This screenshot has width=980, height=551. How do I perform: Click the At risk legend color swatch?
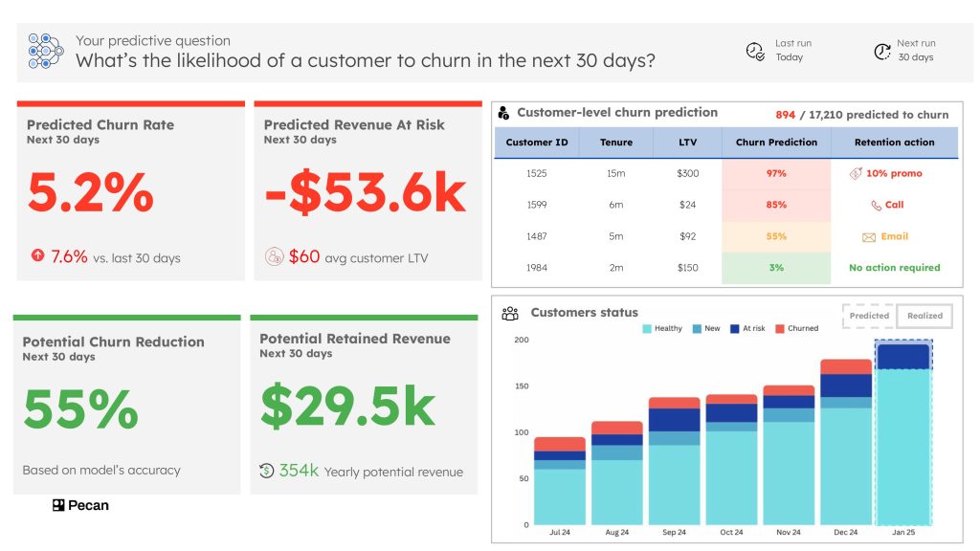[x=734, y=328]
